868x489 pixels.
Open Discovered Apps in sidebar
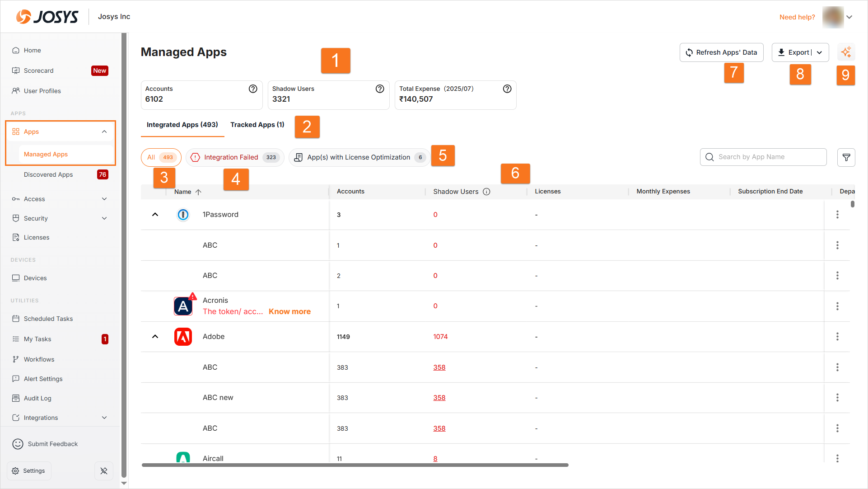point(48,174)
